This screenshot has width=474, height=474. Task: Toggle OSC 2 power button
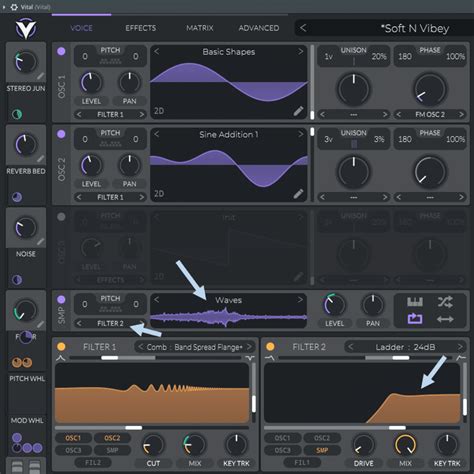pyautogui.click(x=61, y=134)
